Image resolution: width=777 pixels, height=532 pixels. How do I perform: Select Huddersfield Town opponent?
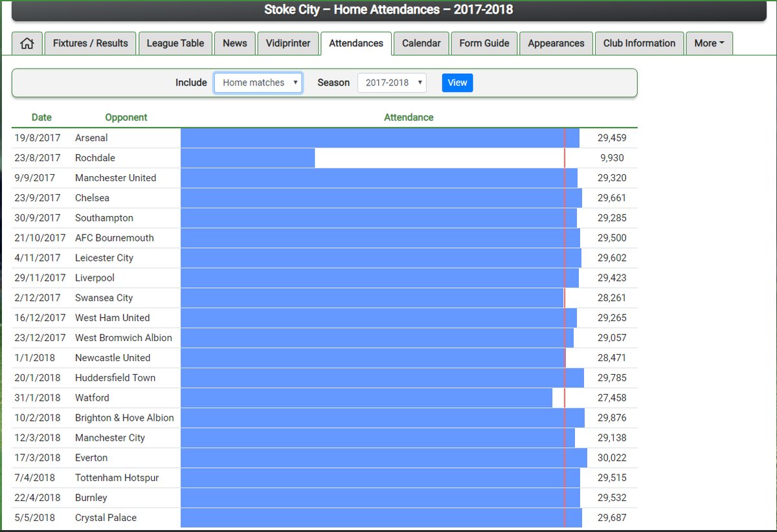pyautogui.click(x=115, y=378)
